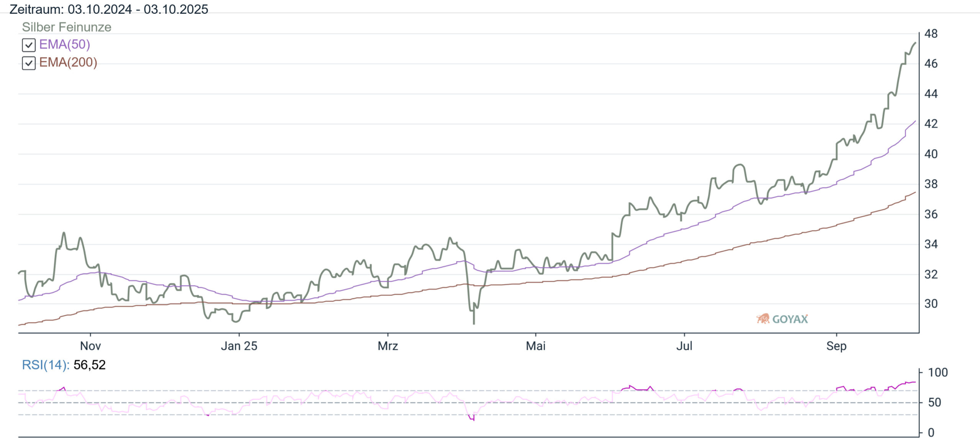Click the Jan 25 axis label
The width and height of the screenshot is (980, 441).
[239, 346]
